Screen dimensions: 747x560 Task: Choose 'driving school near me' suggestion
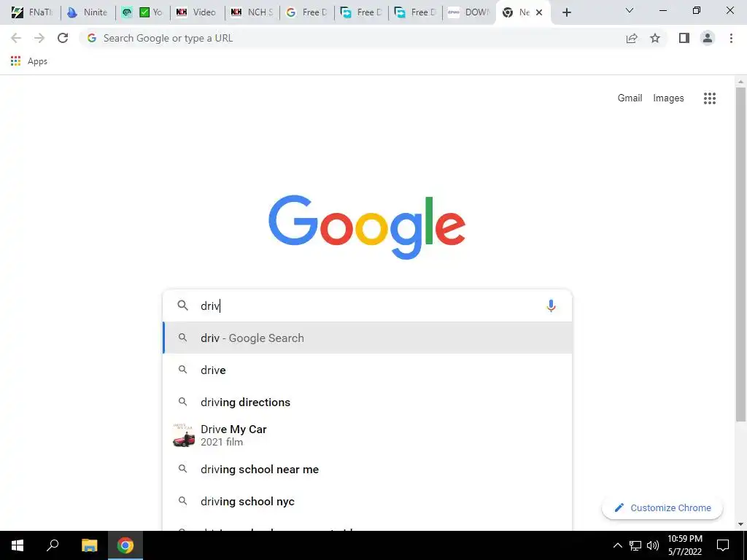[368, 469]
